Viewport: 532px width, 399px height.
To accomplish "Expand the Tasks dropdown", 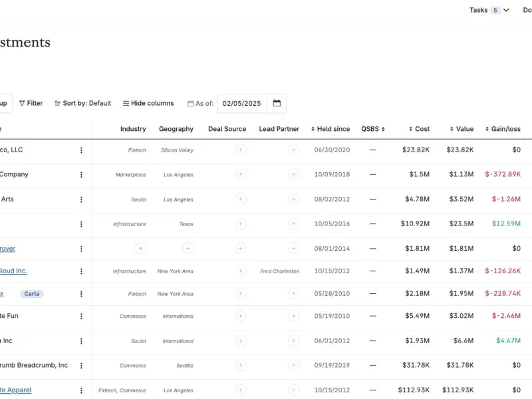I will [489, 10].
